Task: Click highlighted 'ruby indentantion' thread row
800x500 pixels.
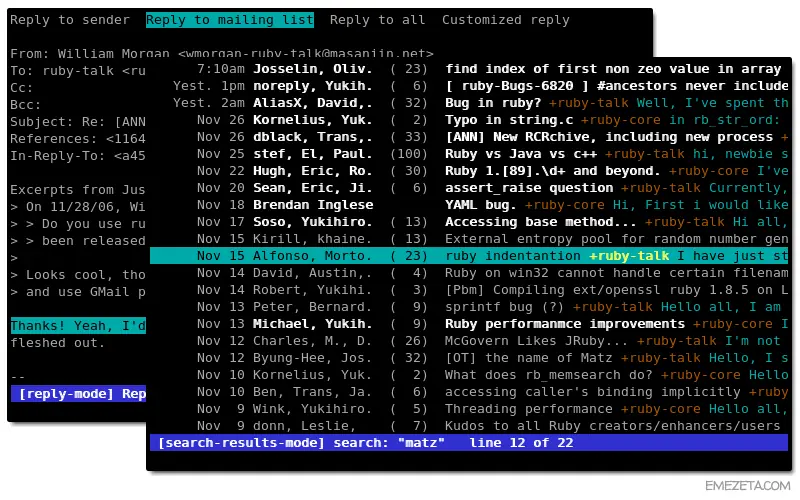Action: coord(469,256)
